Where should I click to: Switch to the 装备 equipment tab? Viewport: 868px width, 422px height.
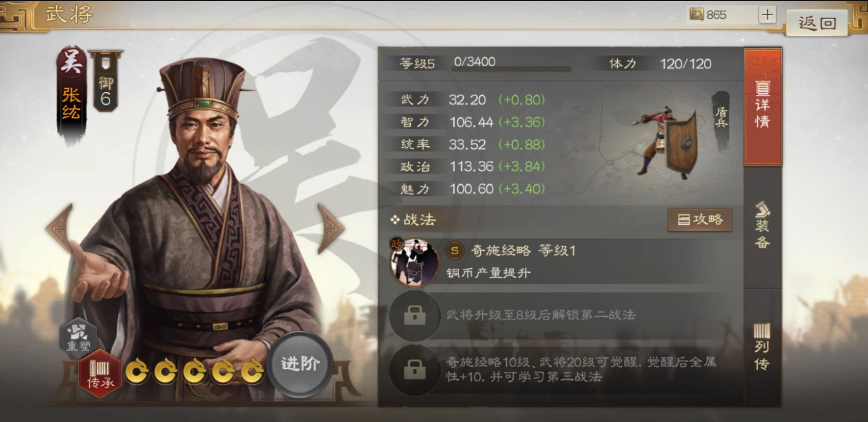pyautogui.click(x=763, y=226)
